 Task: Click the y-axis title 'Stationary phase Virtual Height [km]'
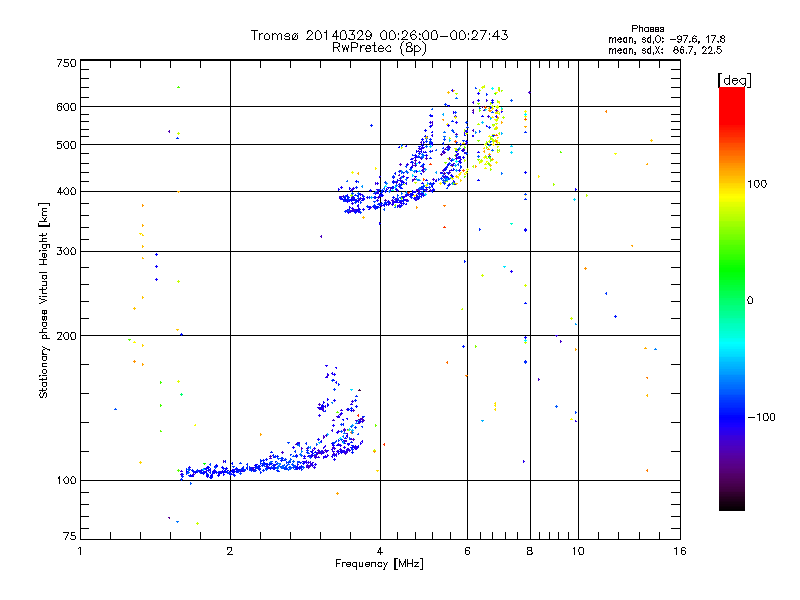(43, 300)
